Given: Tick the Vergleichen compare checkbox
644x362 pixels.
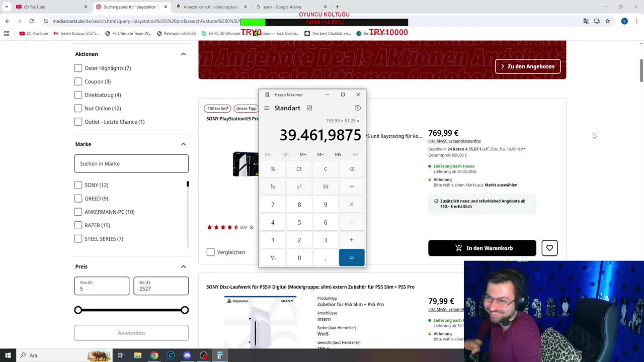Looking at the screenshot, I should click(x=211, y=252).
